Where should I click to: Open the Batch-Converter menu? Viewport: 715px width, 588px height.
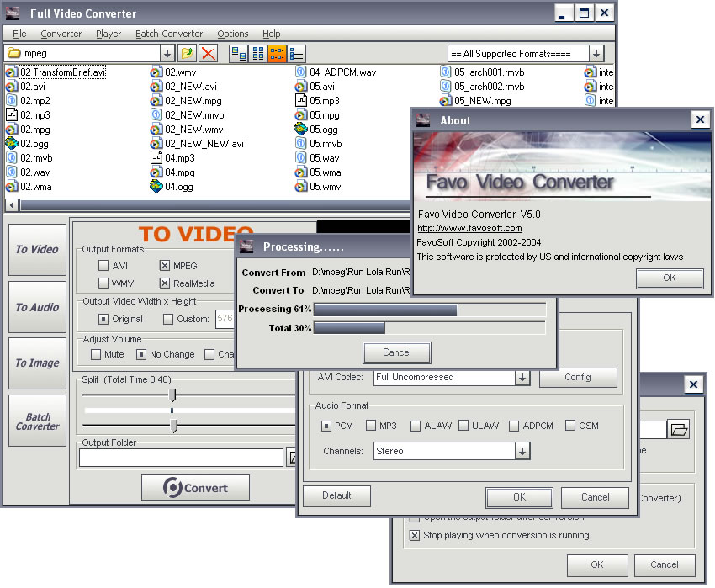[x=169, y=34]
